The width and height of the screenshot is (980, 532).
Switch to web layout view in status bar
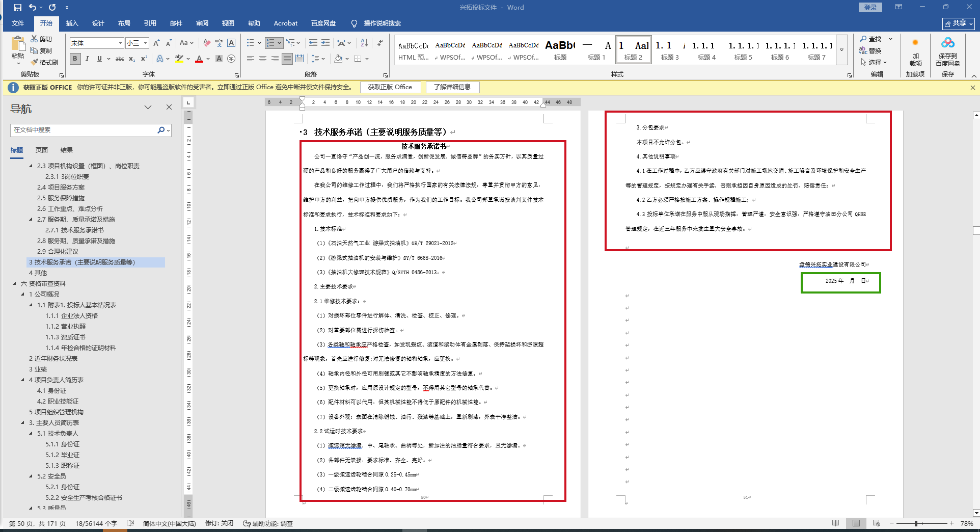coord(876,523)
